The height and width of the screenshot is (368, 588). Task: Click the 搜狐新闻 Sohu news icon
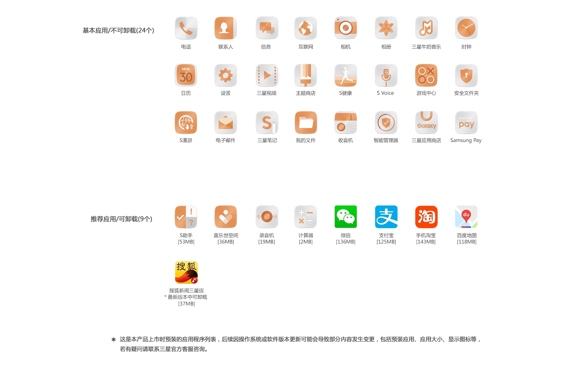click(186, 272)
